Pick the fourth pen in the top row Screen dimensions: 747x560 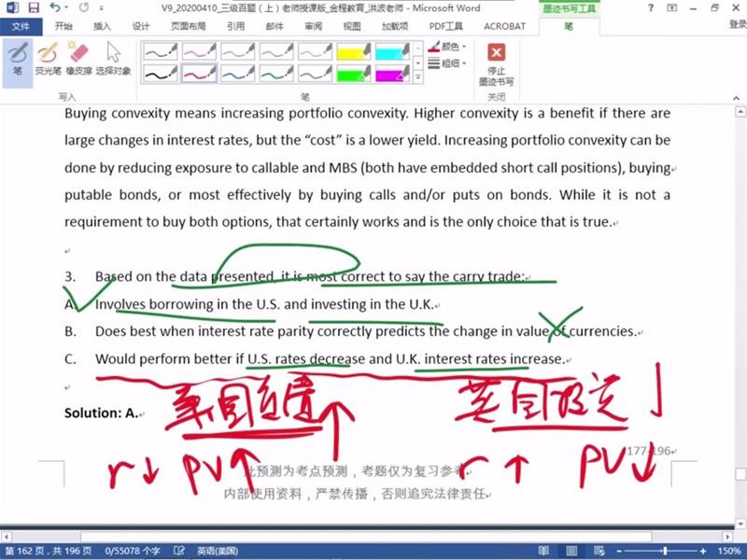click(276, 51)
